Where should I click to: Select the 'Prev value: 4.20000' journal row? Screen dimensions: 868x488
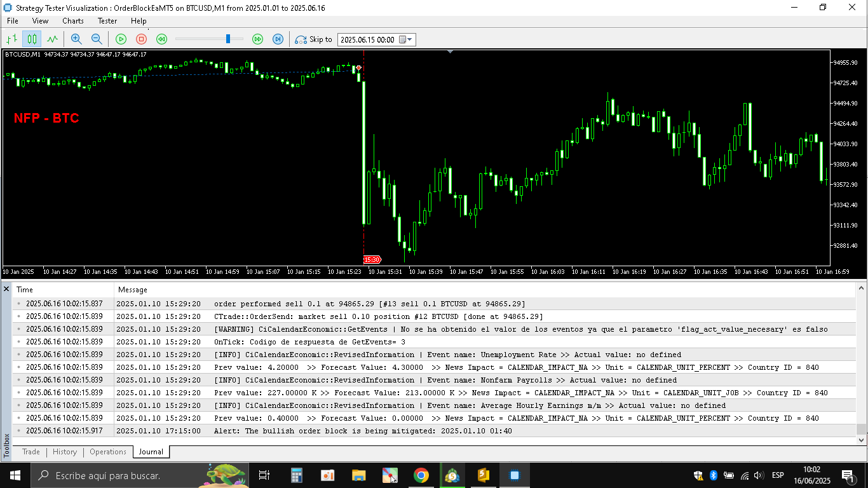pos(434,367)
